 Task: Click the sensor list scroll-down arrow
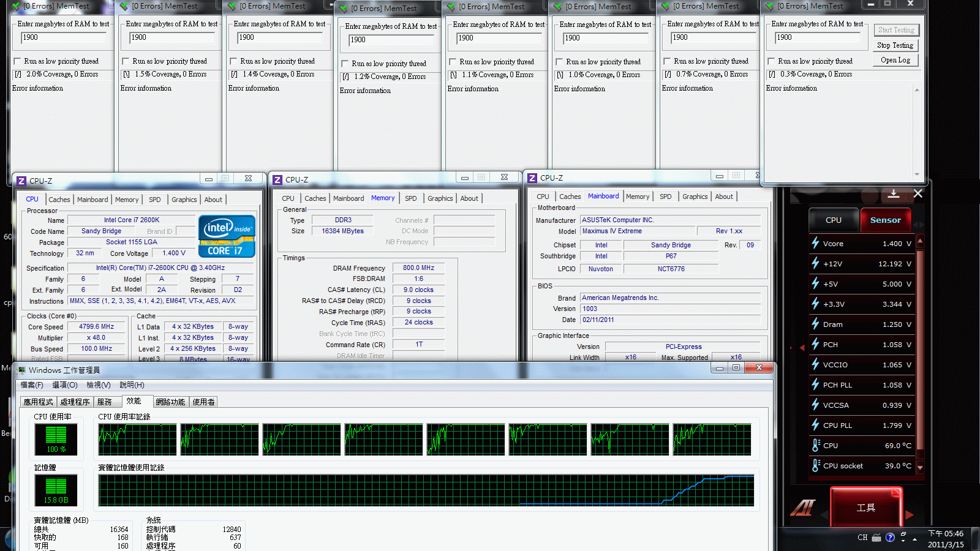coord(920,468)
